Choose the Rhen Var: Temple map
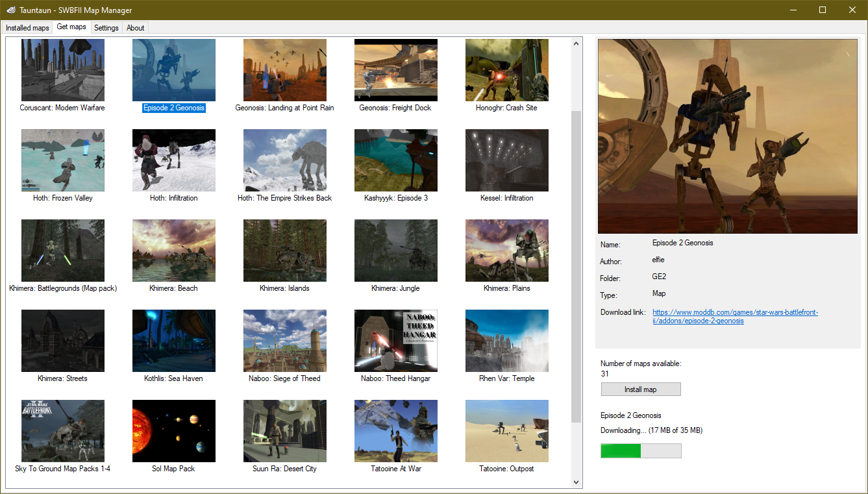The height and width of the screenshot is (494, 868). pyautogui.click(x=506, y=340)
